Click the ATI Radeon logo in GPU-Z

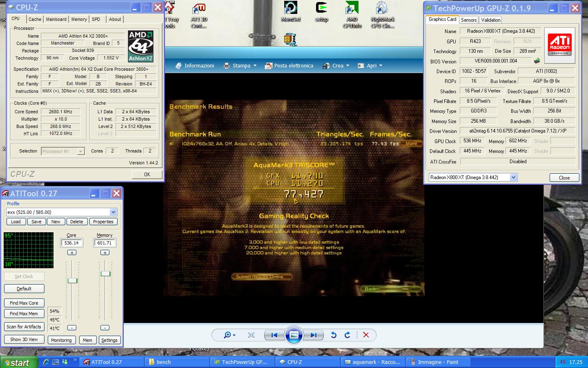(x=559, y=45)
